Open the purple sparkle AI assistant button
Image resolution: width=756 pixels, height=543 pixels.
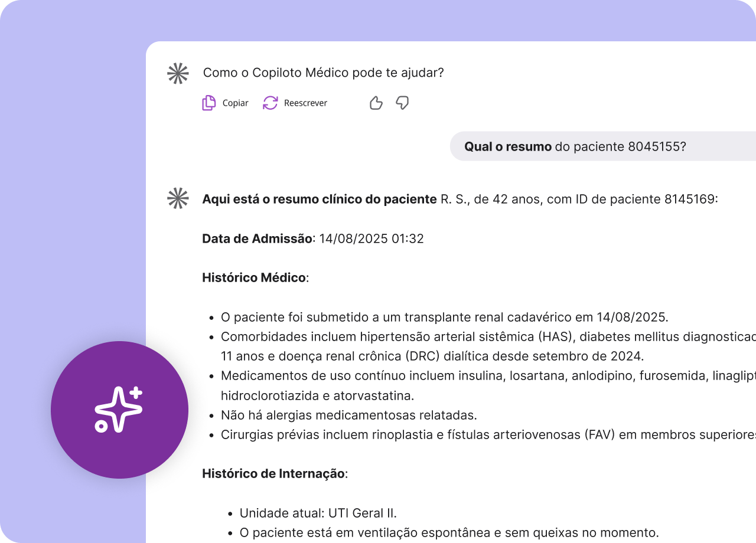point(119,410)
